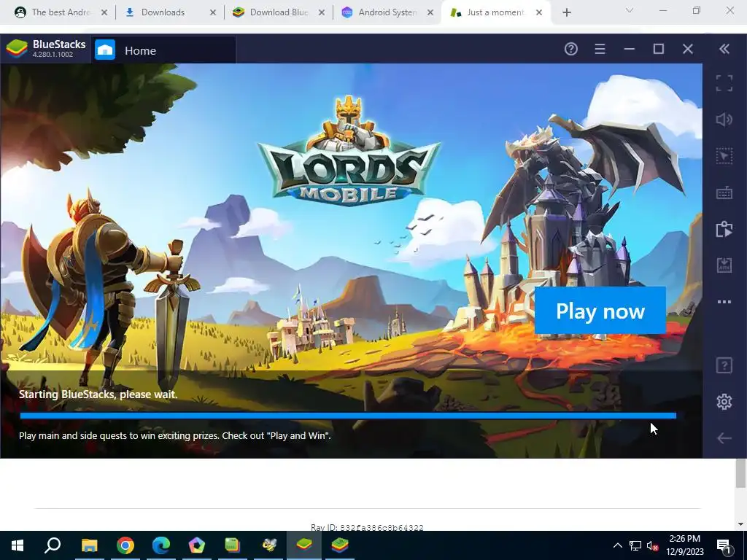Image resolution: width=747 pixels, height=560 pixels.
Task: Open the sidebar help box icon
Action: (724, 366)
